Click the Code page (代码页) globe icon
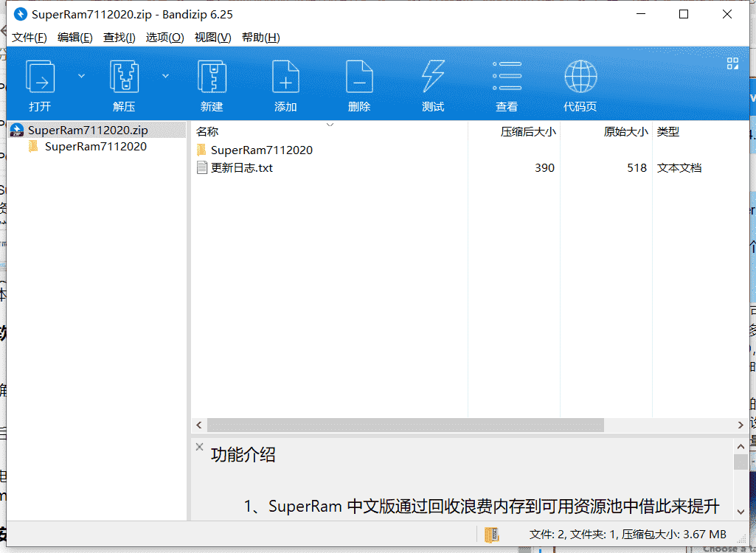 [x=580, y=76]
